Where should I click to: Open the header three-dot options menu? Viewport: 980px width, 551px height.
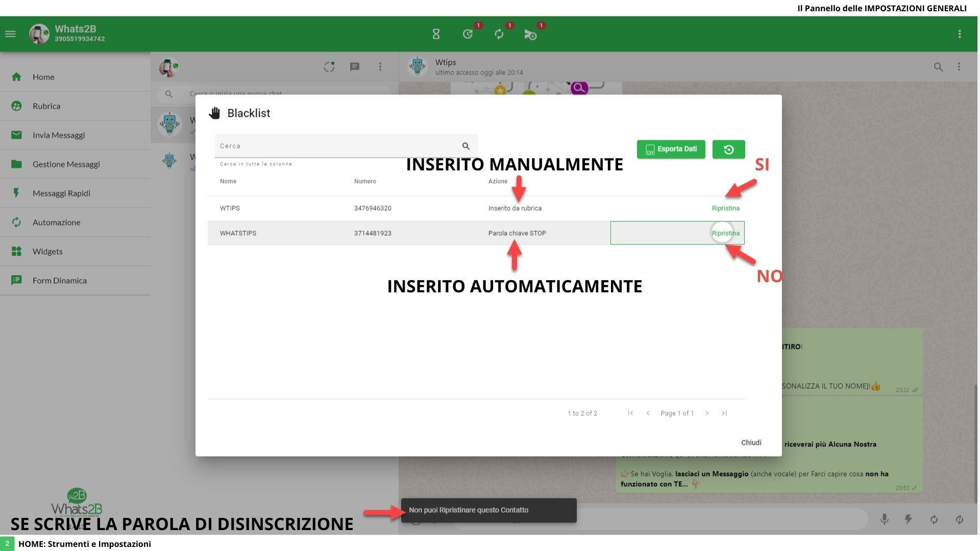point(960,34)
